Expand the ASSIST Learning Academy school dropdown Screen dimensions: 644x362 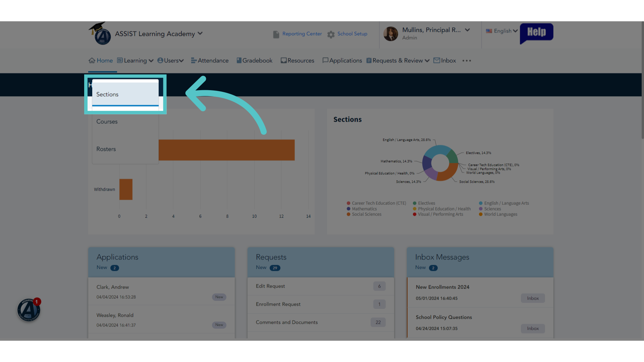pos(200,33)
